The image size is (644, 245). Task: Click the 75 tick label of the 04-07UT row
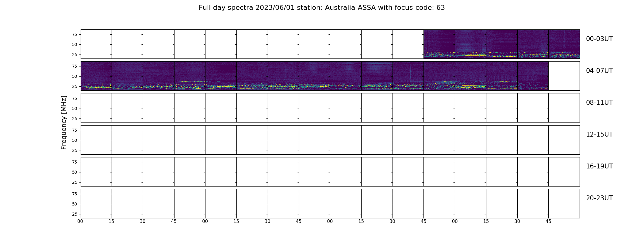(x=75, y=66)
